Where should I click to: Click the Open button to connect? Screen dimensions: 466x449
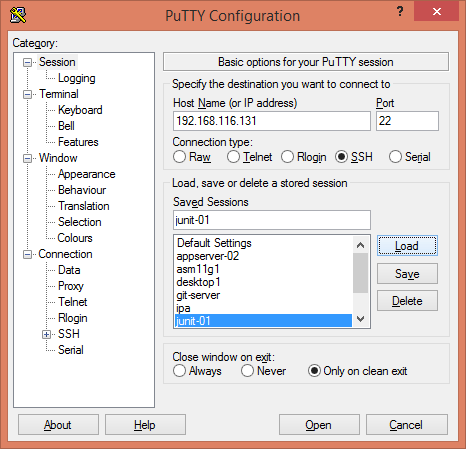(x=319, y=425)
